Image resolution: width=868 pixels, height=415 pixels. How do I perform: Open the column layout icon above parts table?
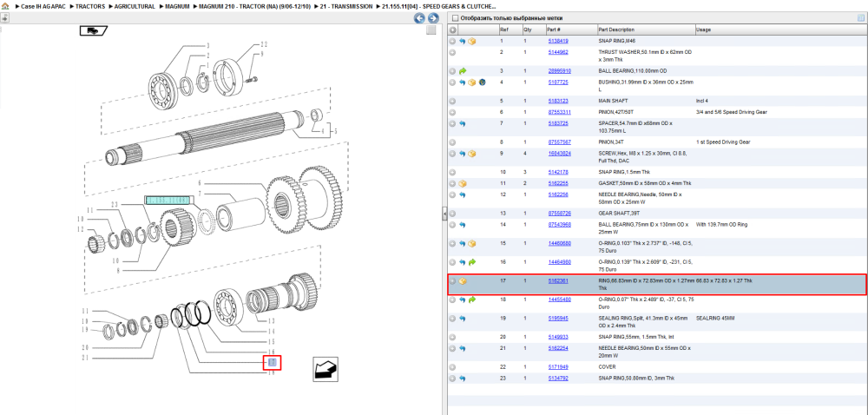point(861,17)
